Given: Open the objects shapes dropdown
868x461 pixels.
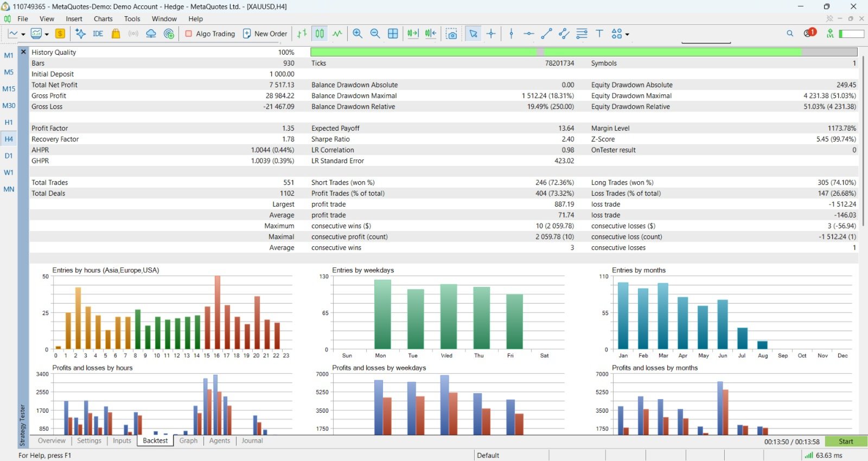Looking at the screenshot, I should 620,34.
